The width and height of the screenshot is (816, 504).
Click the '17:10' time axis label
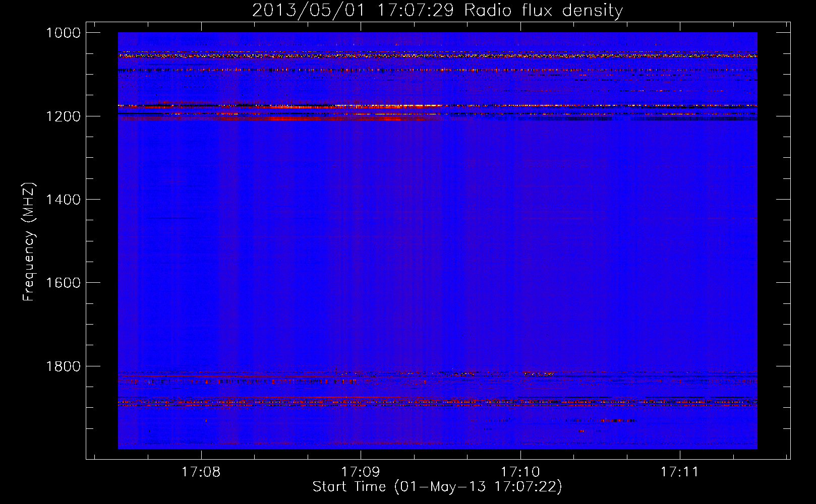[x=520, y=472]
